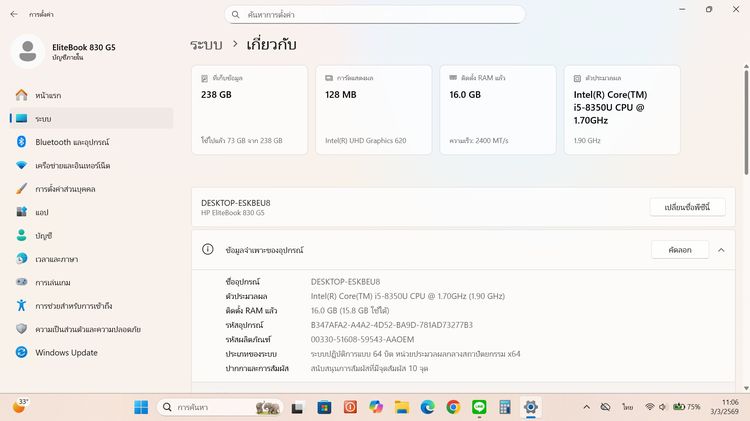750x421 pixels.
Task: Open the 16.0 GB installed RAM card
Action: tap(498, 110)
